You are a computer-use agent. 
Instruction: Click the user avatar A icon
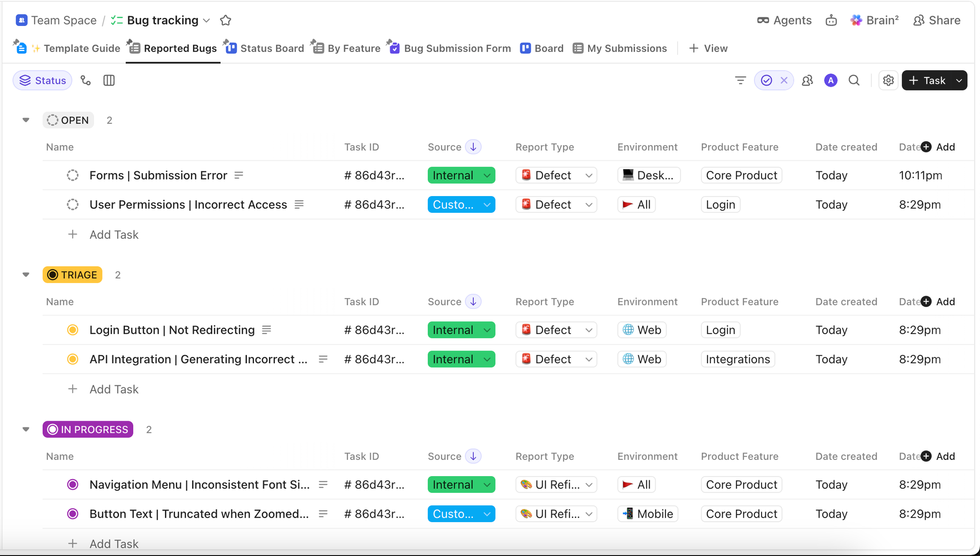831,80
